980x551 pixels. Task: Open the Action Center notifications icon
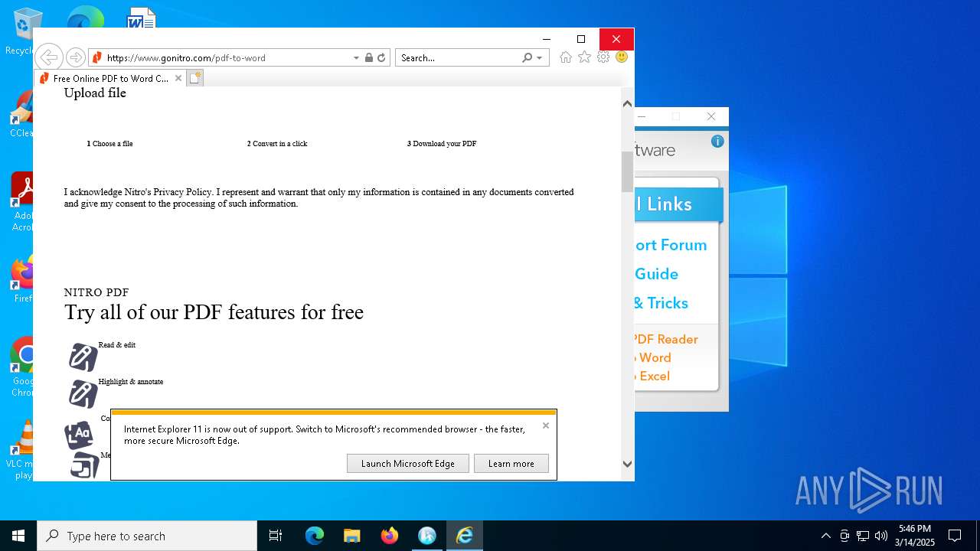click(955, 536)
